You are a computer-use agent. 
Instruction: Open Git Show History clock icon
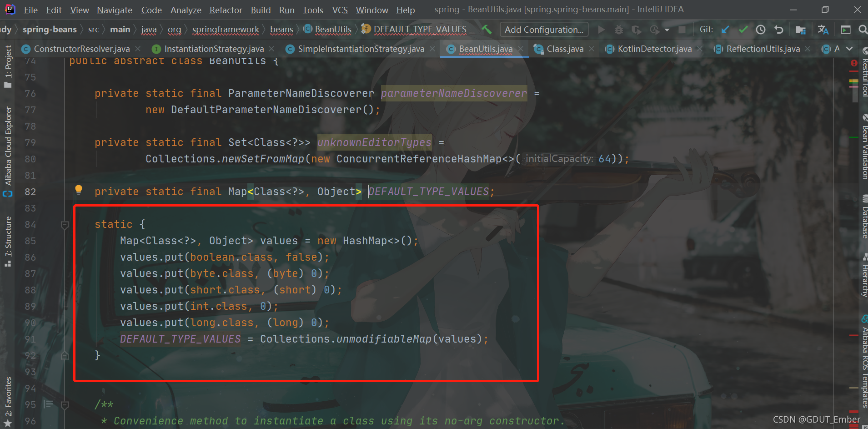761,30
